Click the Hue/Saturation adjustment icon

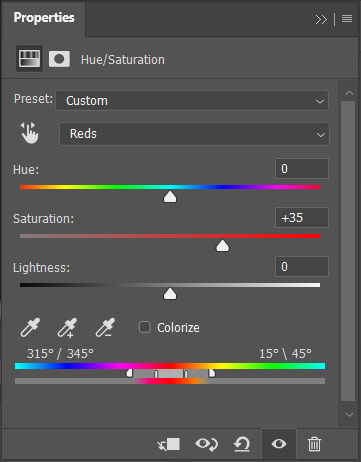coord(29,59)
